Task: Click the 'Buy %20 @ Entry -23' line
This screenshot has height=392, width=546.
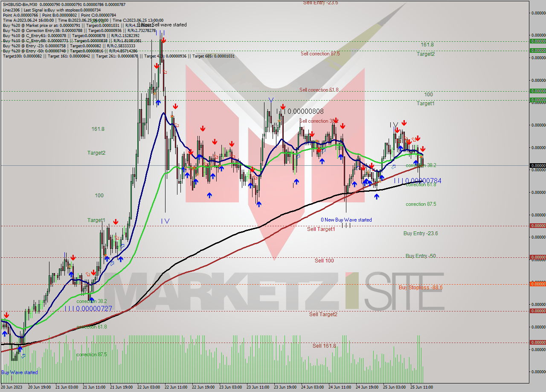Action: pos(69,46)
